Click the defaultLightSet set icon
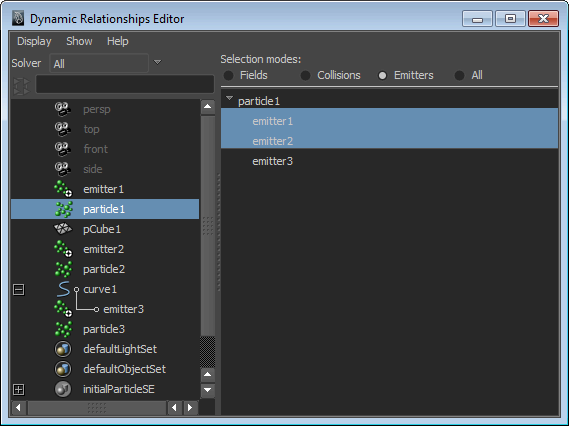The width and height of the screenshot is (569, 426). [x=63, y=349]
